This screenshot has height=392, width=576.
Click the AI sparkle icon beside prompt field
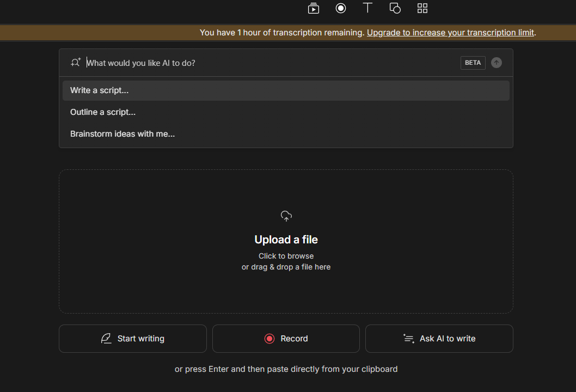point(76,63)
